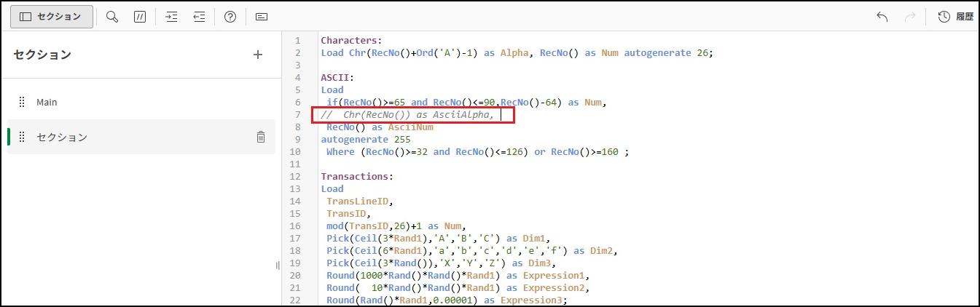Grab the drag handle of Main section
Viewport: 980px width, 307px height.
pos(22,103)
